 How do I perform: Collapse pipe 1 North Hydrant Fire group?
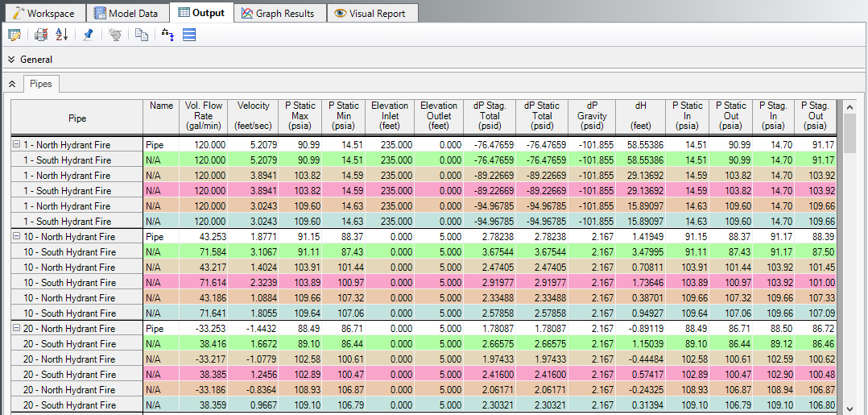point(16,145)
